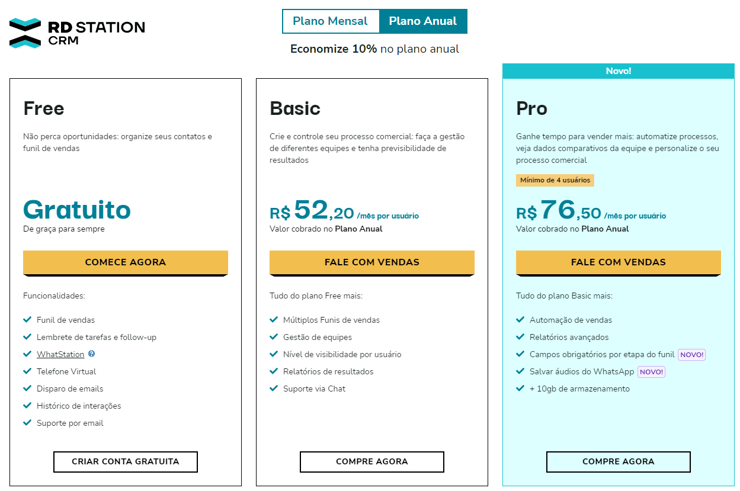This screenshot has height=491, width=740.
Task: Click the Pro plan title
Action: coord(532,109)
